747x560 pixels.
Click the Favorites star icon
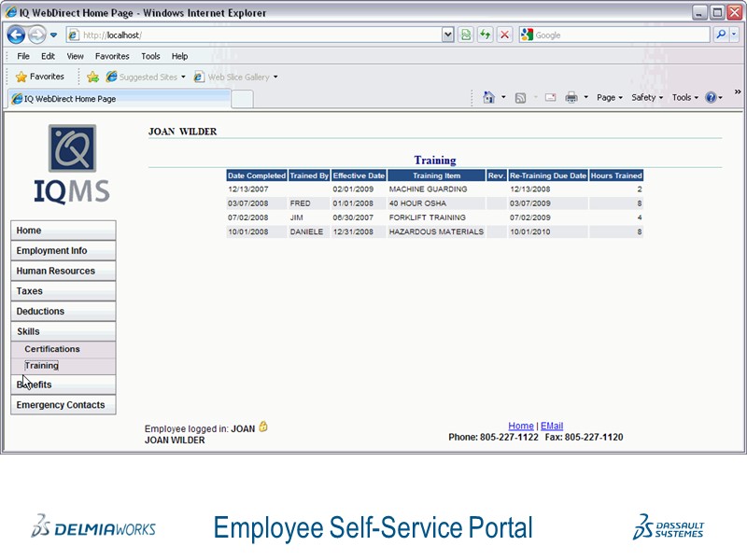coord(21,76)
